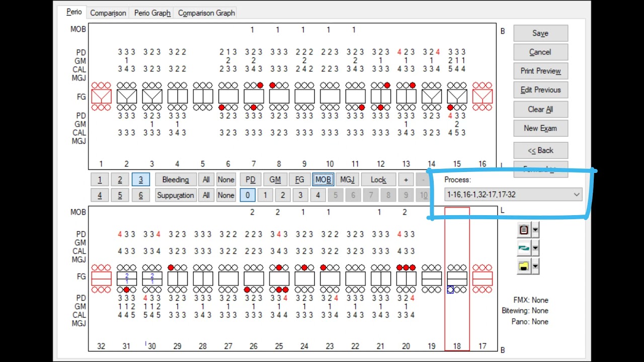Select upper tooth 6 diagram box
Viewport: 644px width, 362px height.
[x=228, y=97]
